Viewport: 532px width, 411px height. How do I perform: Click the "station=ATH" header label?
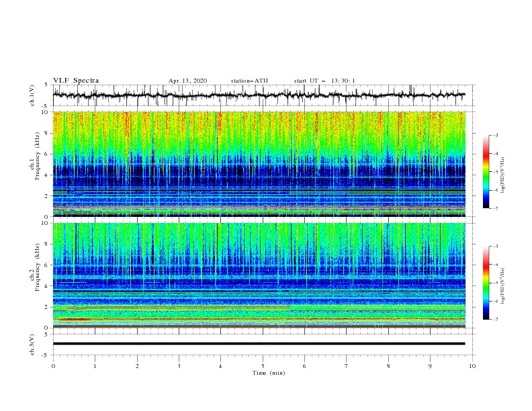[x=249, y=81]
